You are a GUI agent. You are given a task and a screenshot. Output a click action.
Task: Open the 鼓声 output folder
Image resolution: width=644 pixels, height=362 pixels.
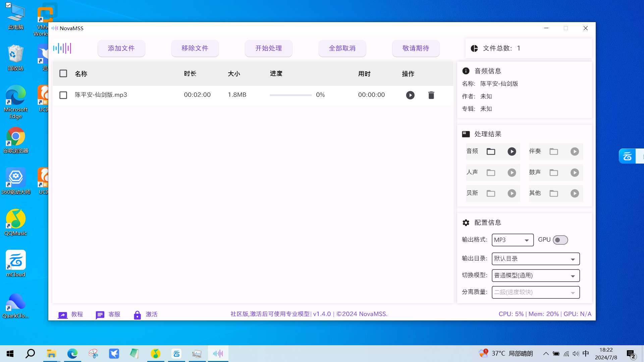553,173
